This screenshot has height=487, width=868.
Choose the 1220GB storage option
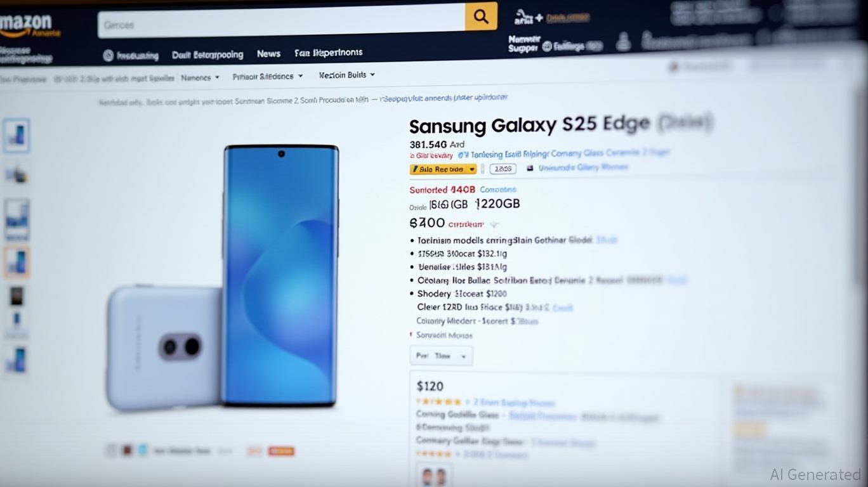(497, 204)
